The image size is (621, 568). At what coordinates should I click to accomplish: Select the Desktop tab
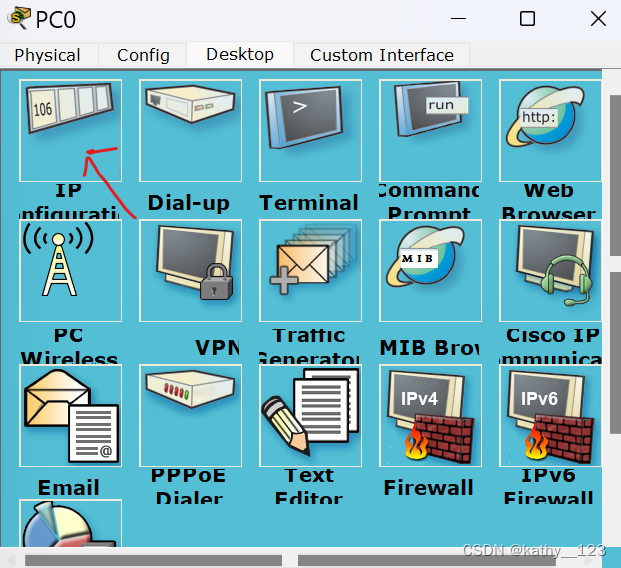pos(240,54)
